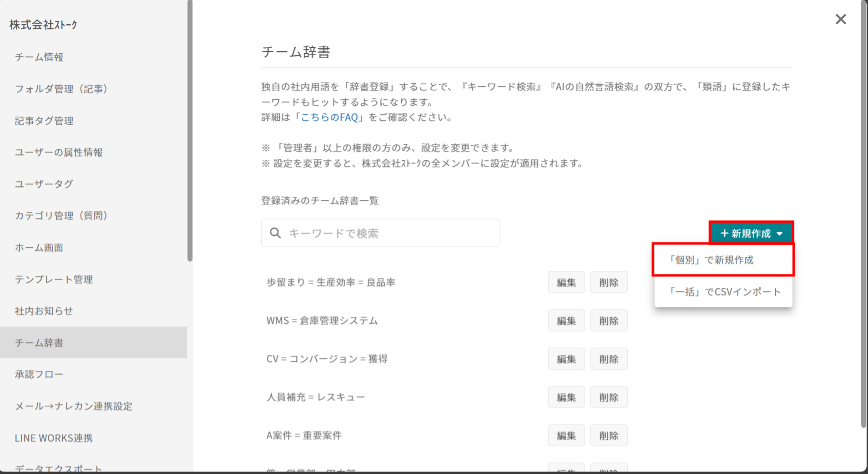Open the こちらのFAQ link
Image resolution: width=868 pixels, height=474 pixels.
point(329,117)
